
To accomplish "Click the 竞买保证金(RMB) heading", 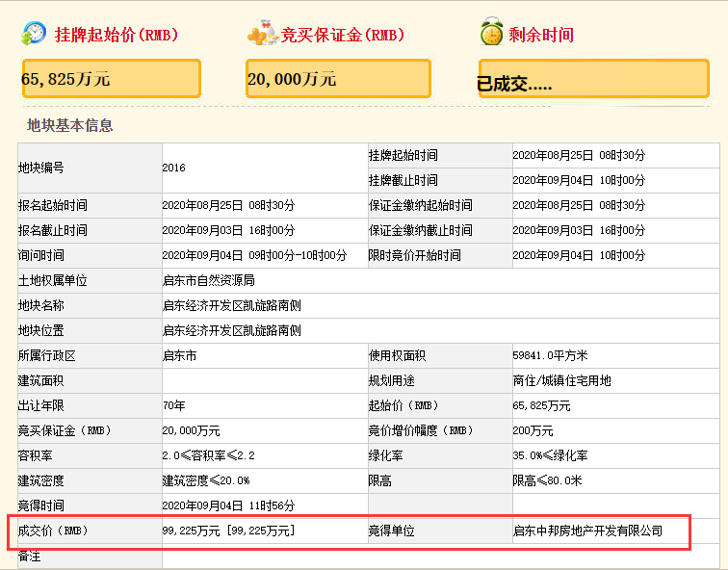I will coord(343,35).
